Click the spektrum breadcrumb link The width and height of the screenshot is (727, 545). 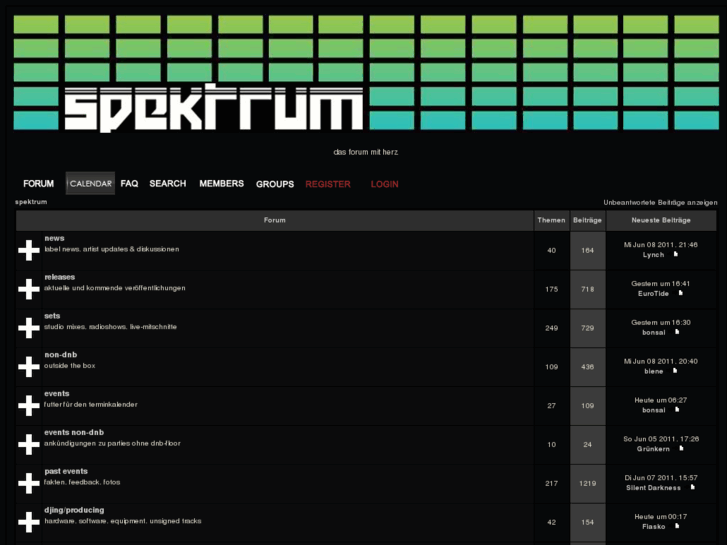[31, 202]
